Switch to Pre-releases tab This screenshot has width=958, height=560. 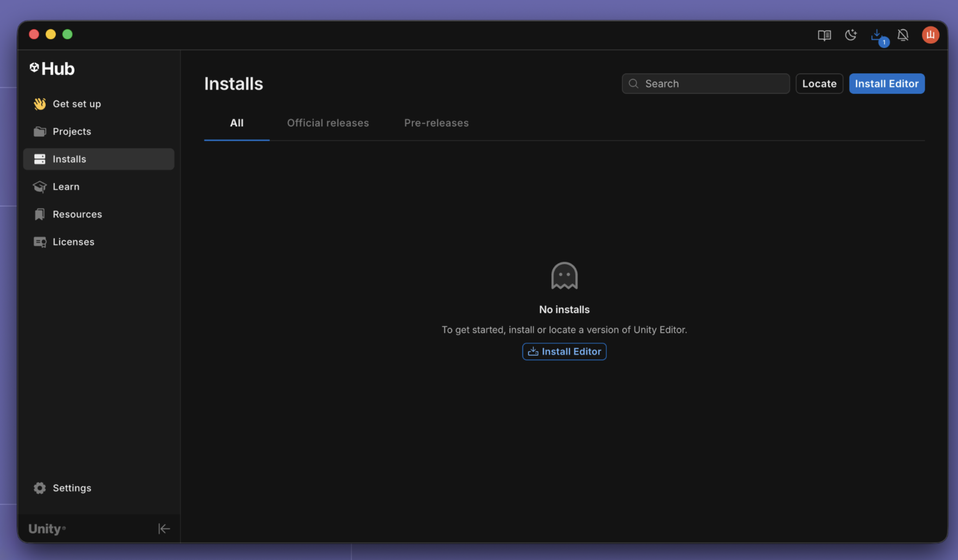point(436,123)
